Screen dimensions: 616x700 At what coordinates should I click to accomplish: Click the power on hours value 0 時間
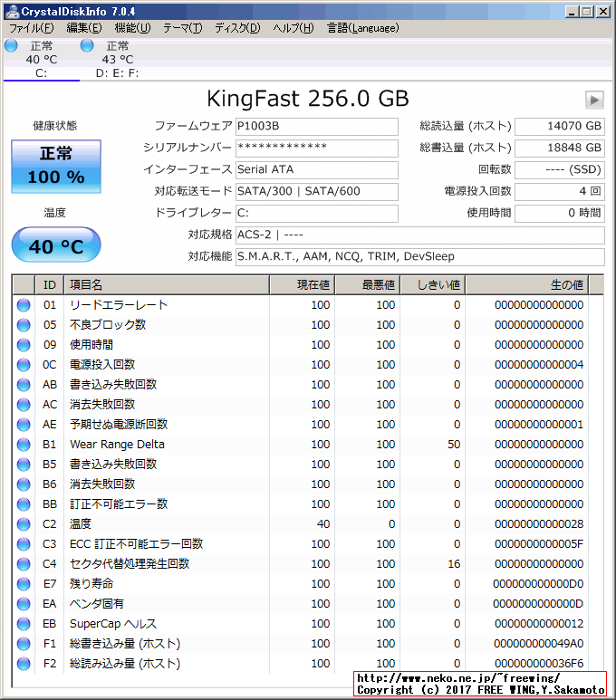560,214
